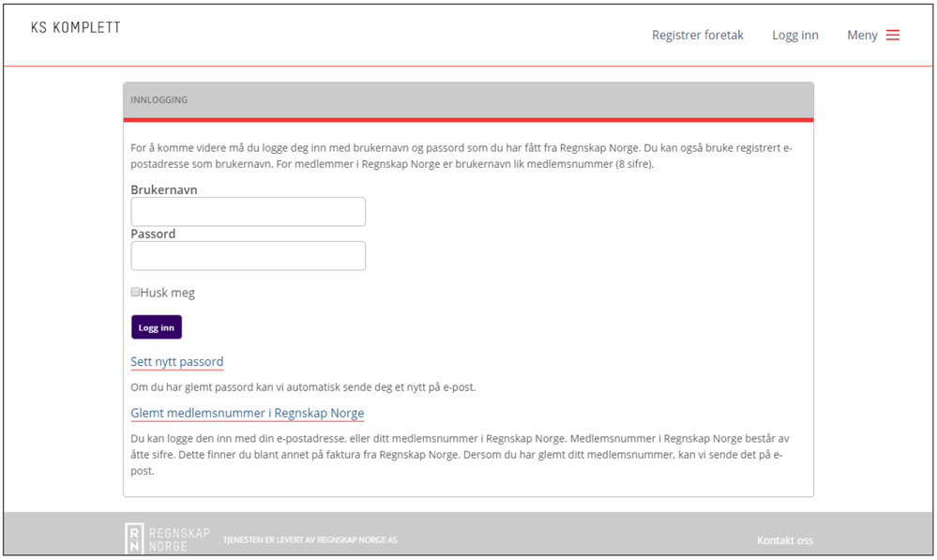Tick the Husk meg checkbox
937x560 pixels.
click(136, 293)
